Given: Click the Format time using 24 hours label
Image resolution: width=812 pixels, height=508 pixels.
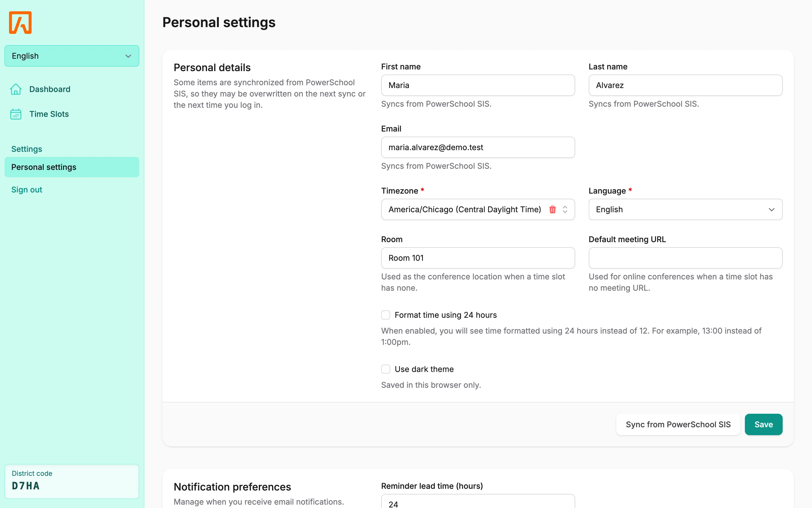Looking at the screenshot, I should pos(445,315).
